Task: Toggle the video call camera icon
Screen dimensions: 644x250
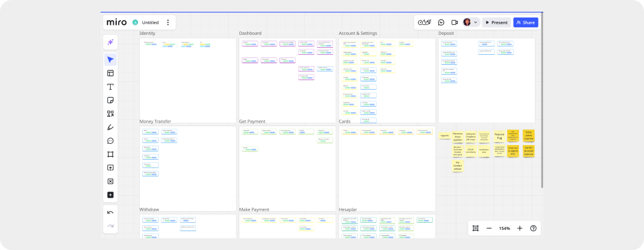Action: point(455,22)
